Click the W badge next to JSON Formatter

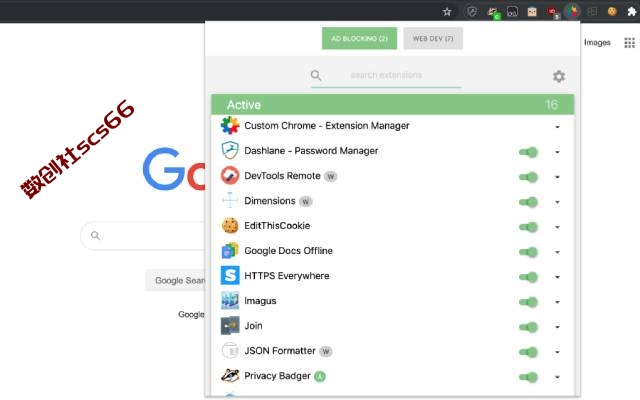coord(325,351)
